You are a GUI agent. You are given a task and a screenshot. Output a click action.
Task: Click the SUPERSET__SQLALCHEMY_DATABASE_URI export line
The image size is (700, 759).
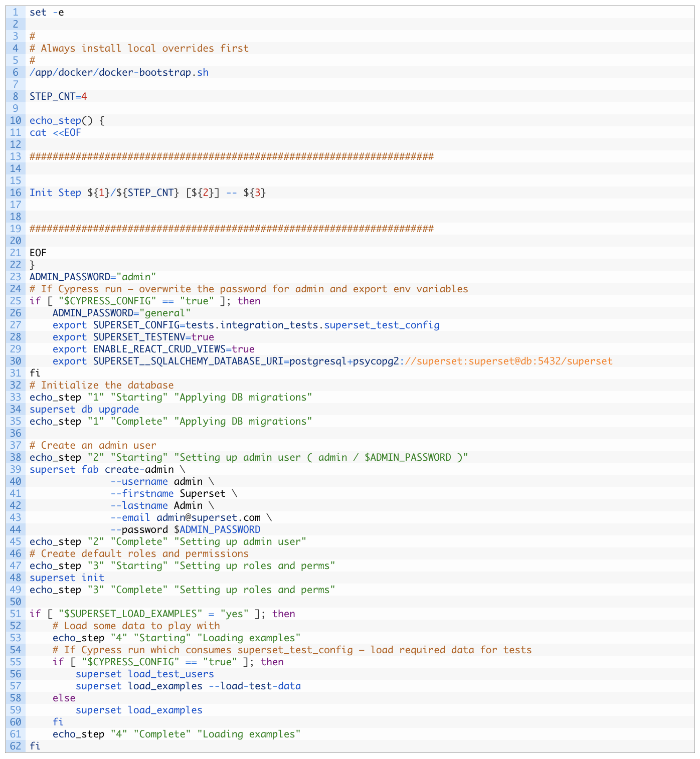pyautogui.click(x=332, y=361)
